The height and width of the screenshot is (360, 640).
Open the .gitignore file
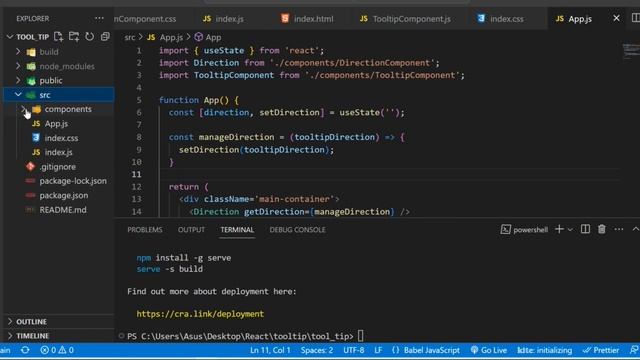pos(59,167)
